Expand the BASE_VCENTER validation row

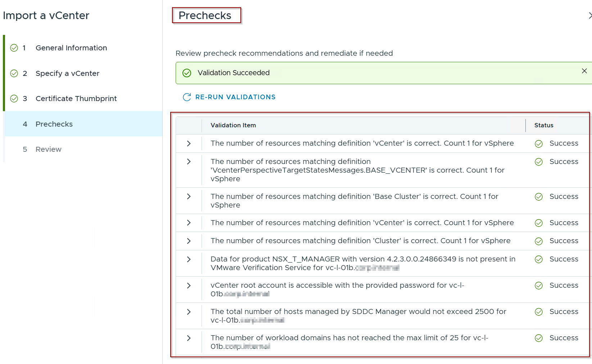click(189, 161)
